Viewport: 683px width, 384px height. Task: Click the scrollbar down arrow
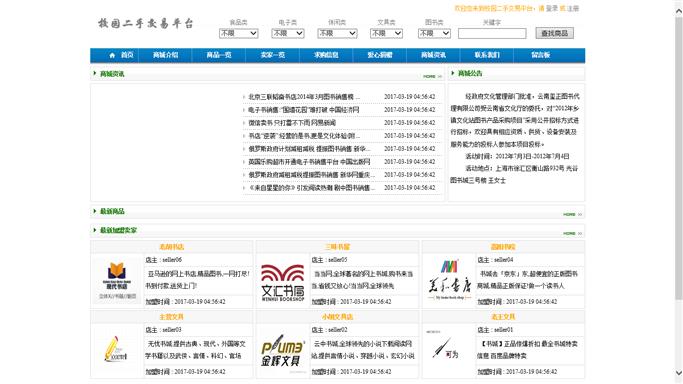click(x=679, y=373)
